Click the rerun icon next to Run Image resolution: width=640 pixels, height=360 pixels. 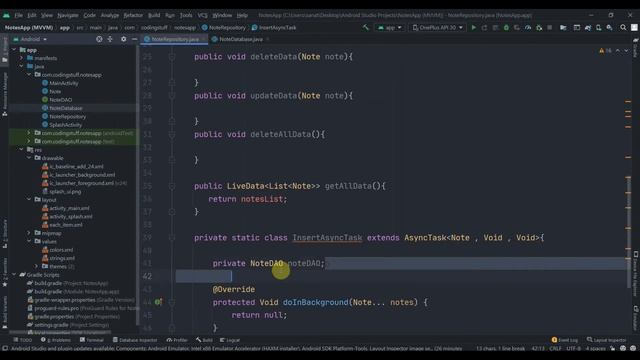click(x=484, y=27)
